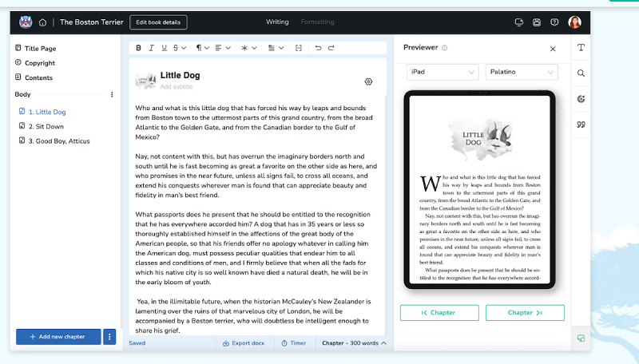Click the preview device icon in header
The width and height of the screenshot is (639, 364).
click(518, 22)
